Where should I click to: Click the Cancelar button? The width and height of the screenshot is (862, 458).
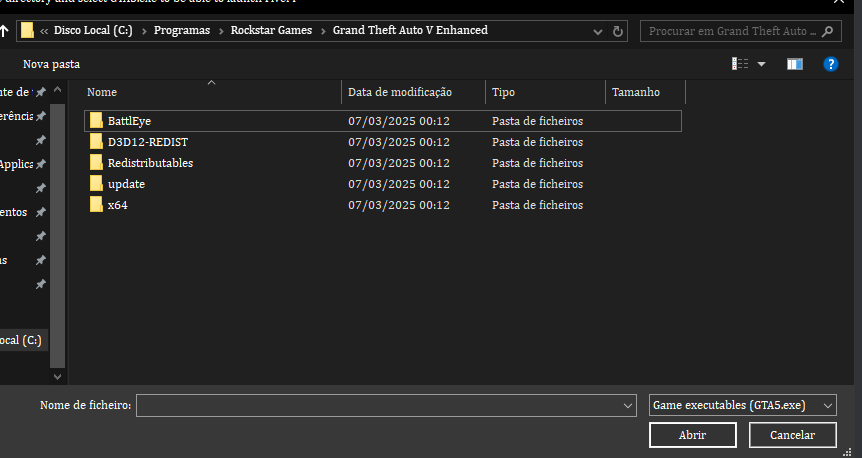coord(793,435)
